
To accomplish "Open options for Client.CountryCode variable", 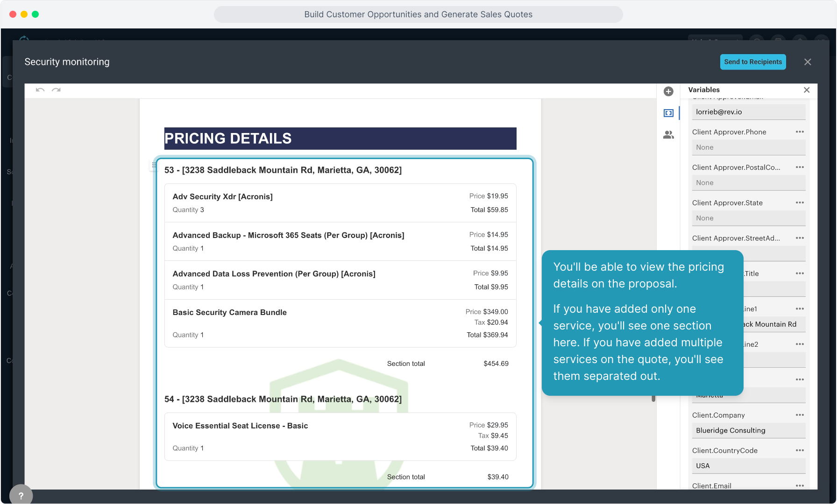I will pyautogui.click(x=800, y=451).
